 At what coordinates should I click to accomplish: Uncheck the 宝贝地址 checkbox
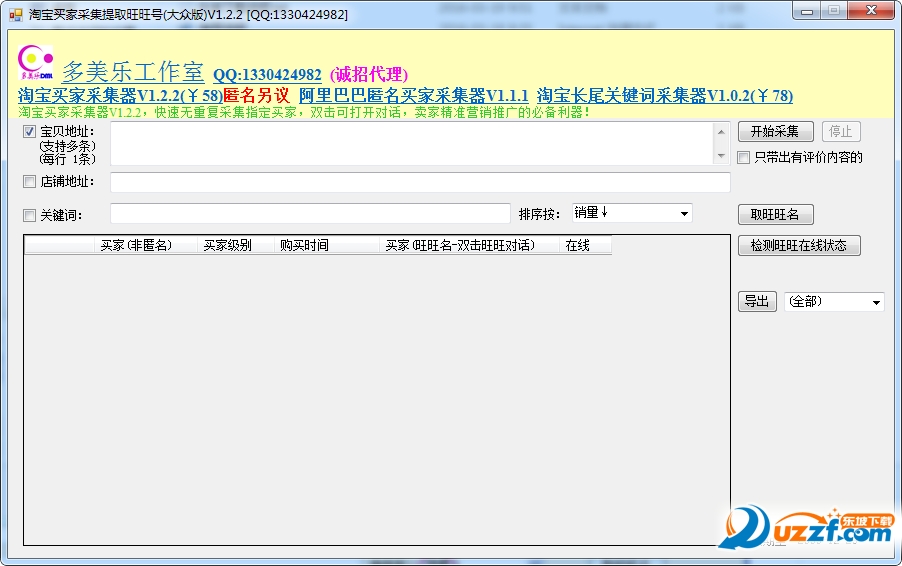click(x=29, y=132)
